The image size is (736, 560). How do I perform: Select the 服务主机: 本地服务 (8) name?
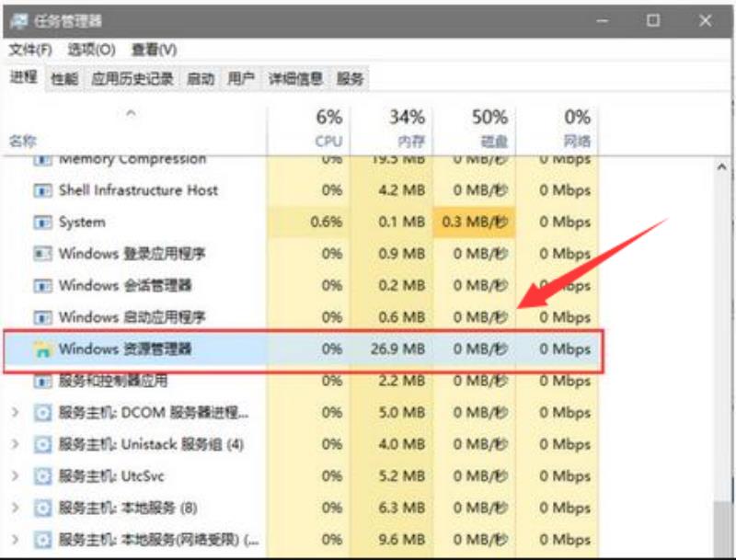click(128, 509)
